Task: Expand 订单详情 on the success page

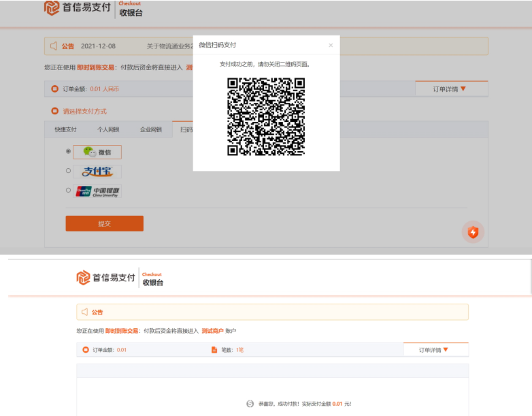Action: point(434,350)
